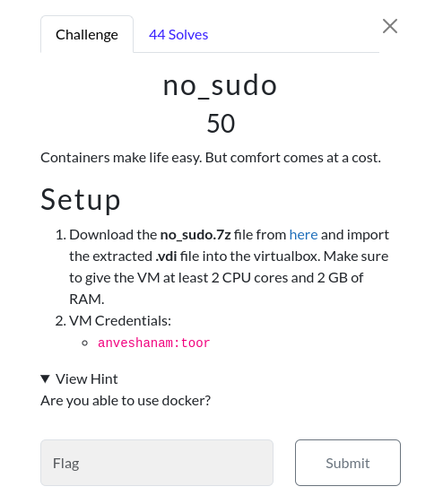Click the View Hint label text
443x504 pixels.
[86, 379]
